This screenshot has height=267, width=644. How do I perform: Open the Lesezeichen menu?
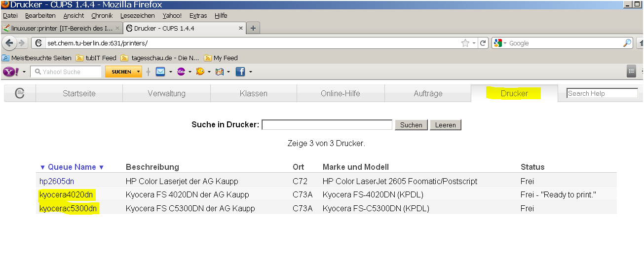[x=138, y=16]
